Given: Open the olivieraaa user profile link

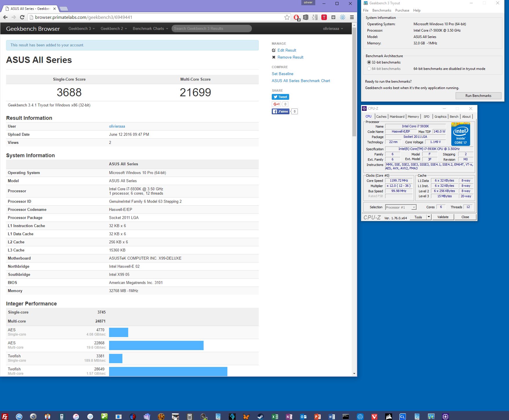Looking at the screenshot, I should click(117, 126).
